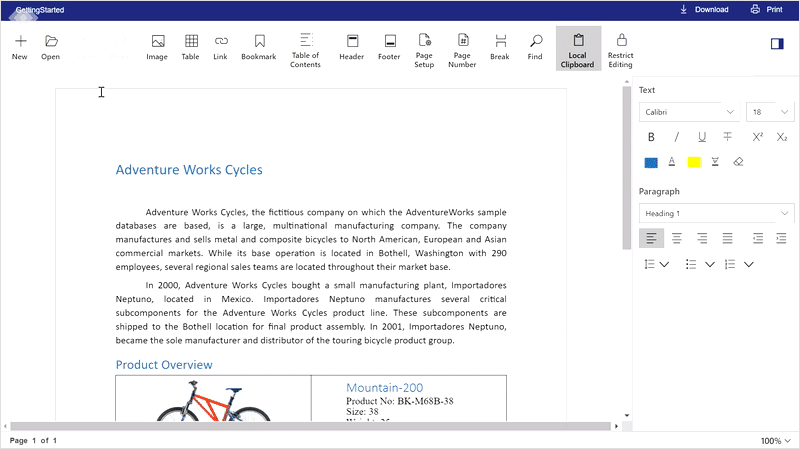Decrease paragraph indent
Viewport: 800px width, 449px height.
point(758,238)
